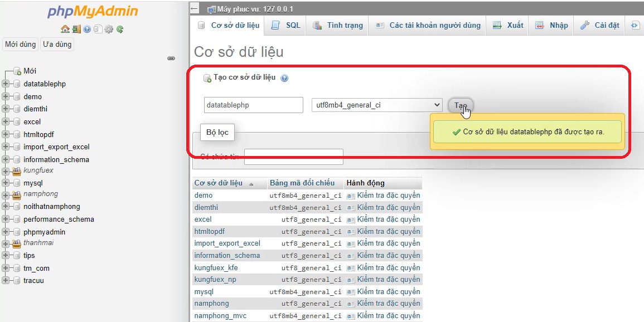644x322 pixels.
Task: Open phpMyAdmin help via the question mark icon
Action: [87, 29]
